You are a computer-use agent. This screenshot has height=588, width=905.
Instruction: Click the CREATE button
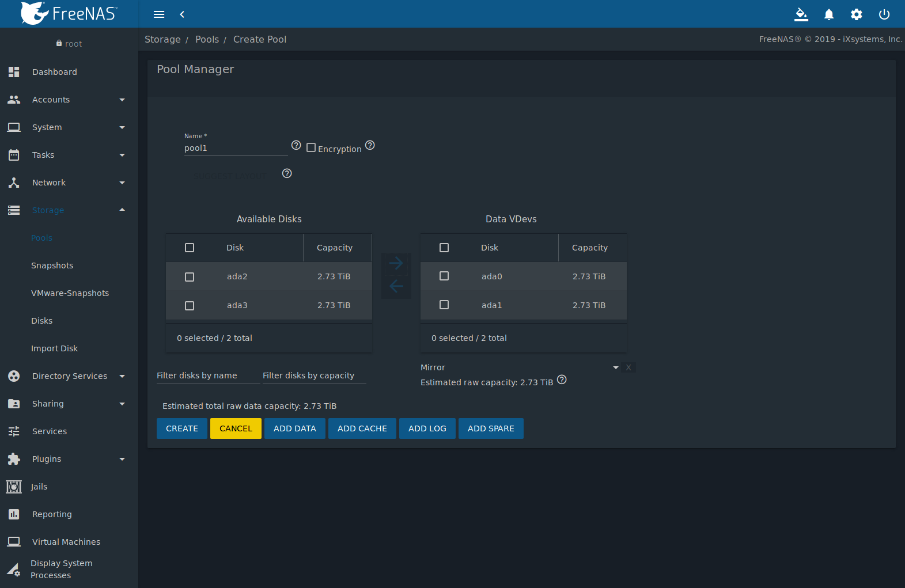click(x=182, y=428)
